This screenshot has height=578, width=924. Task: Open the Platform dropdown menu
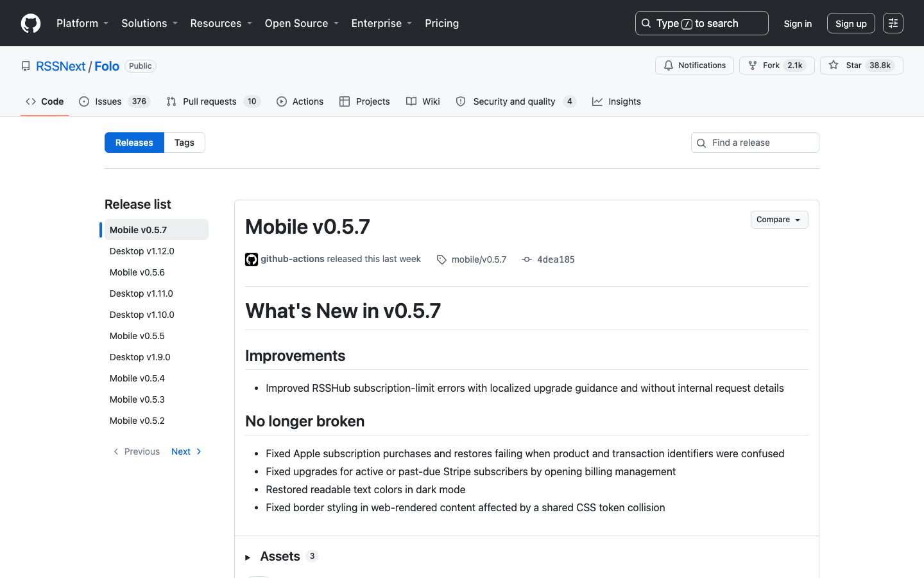[83, 23]
